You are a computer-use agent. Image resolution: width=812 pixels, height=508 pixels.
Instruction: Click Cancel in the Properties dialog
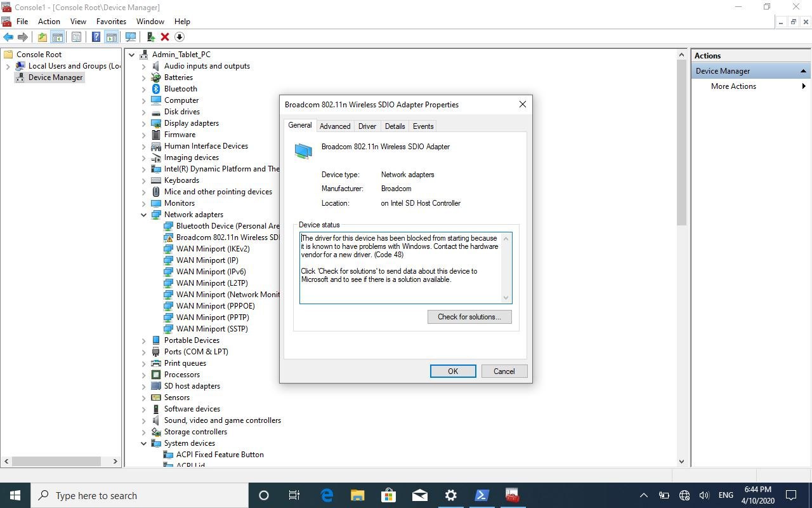click(x=504, y=371)
